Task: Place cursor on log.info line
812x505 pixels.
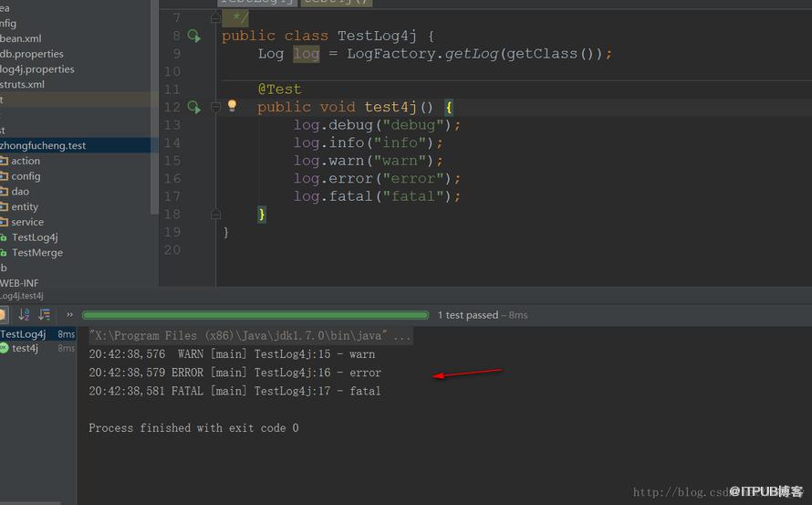Action: pyautogui.click(x=368, y=142)
